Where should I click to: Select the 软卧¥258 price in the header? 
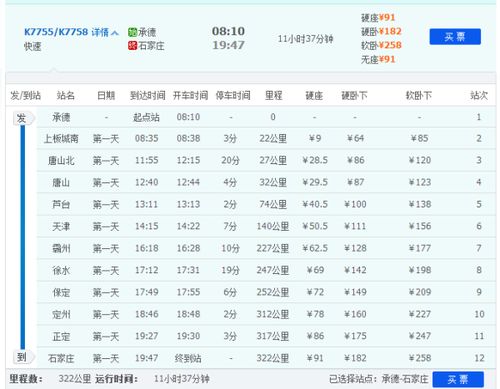(381, 45)
